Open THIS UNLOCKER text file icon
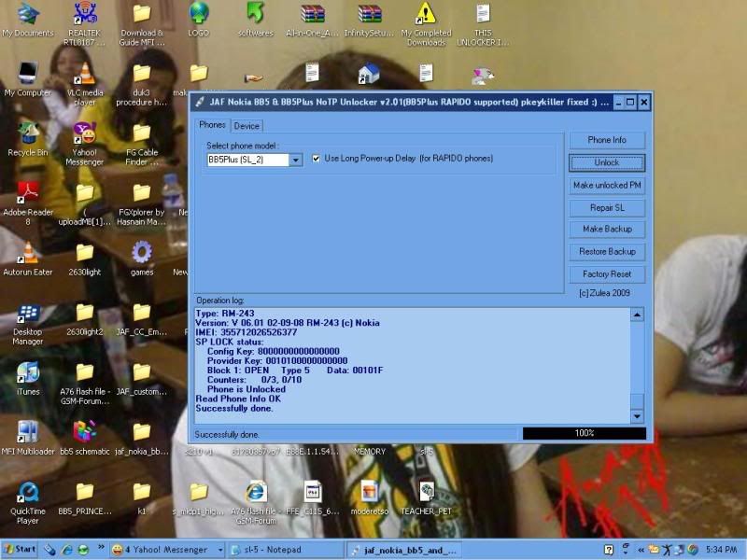 pyautogui.click(x=483, y=24)
